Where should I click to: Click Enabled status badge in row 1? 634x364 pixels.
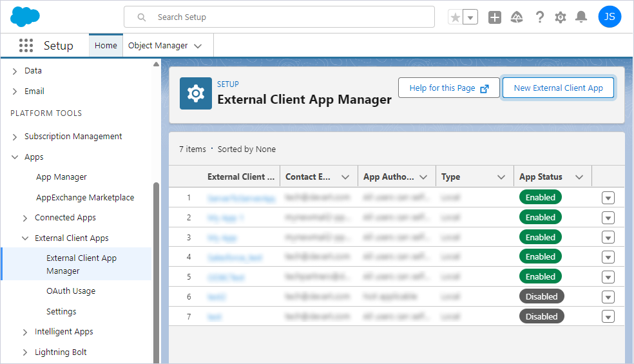541,197
